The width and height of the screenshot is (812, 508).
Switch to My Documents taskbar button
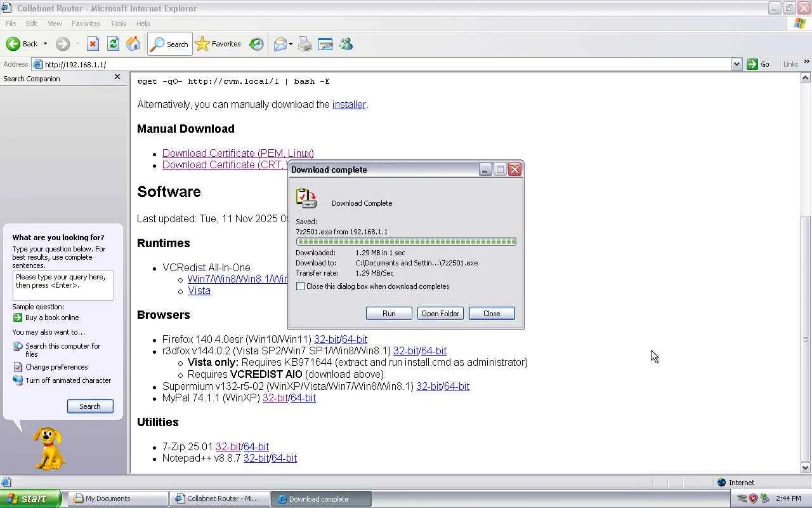pyautogui.click(x=119, y=498)
